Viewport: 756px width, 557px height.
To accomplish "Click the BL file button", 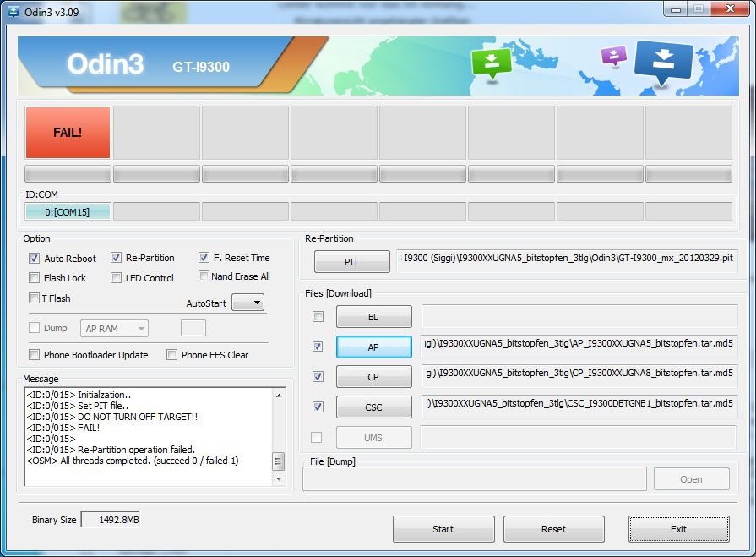I will [373, 317].
